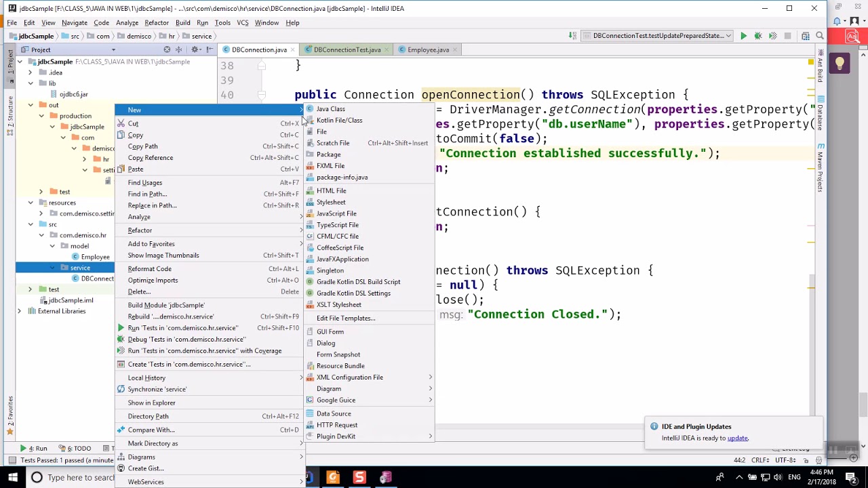Open Project panel settings gear
This screenshot has height=488, width=868.
point(195,49)
